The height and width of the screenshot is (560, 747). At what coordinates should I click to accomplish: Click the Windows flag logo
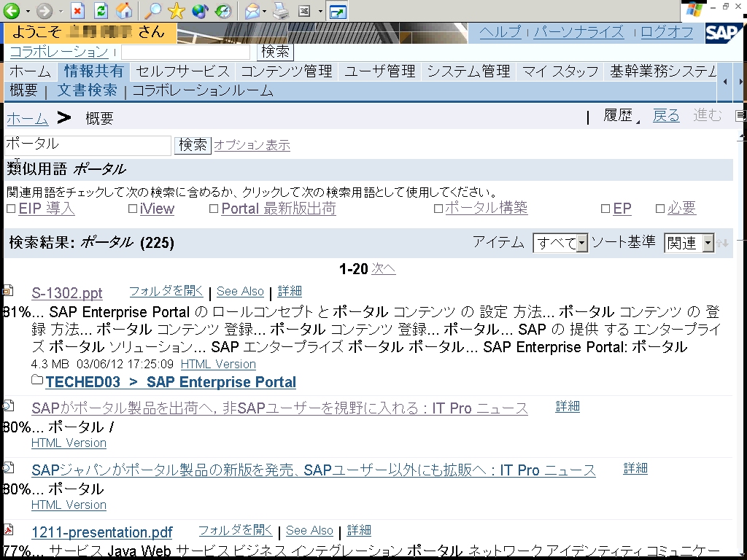(694, 10)
